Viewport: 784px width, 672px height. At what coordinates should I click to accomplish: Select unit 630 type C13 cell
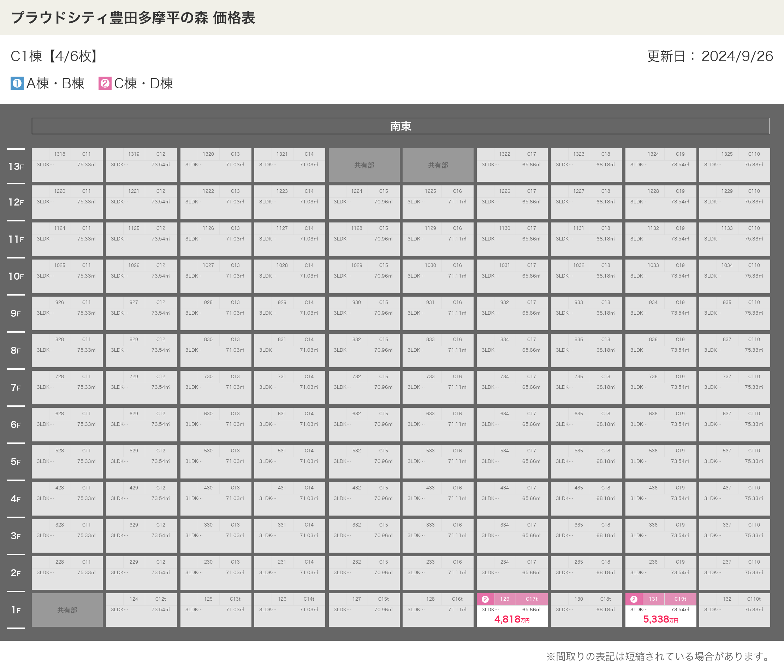(x=216, y=424)
